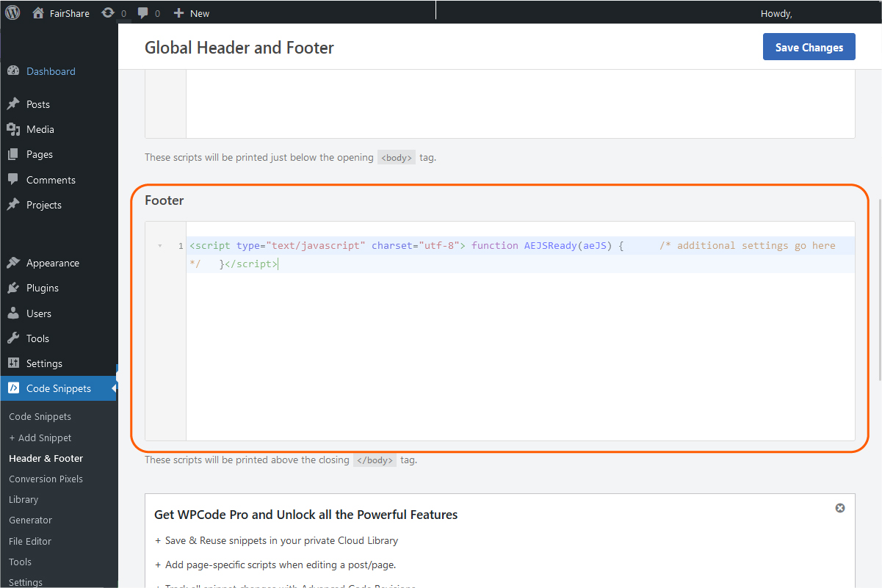
Task: Click New in the admin bar
Action: click(x=200, y=13)
